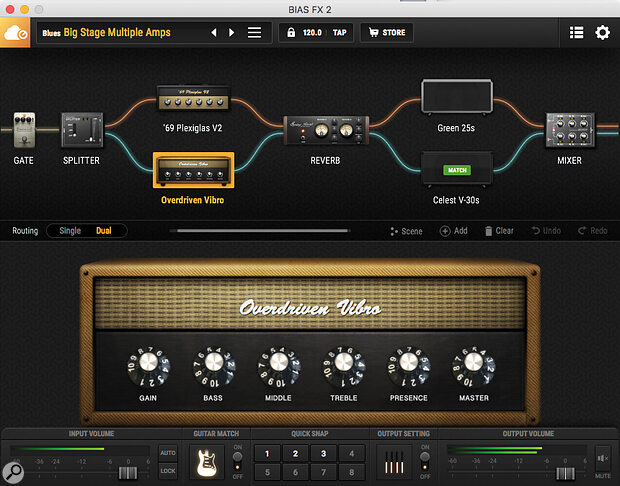Viewport: 620px width, 486px height.
Task: Open the STORE button
Action: (387, 32)
